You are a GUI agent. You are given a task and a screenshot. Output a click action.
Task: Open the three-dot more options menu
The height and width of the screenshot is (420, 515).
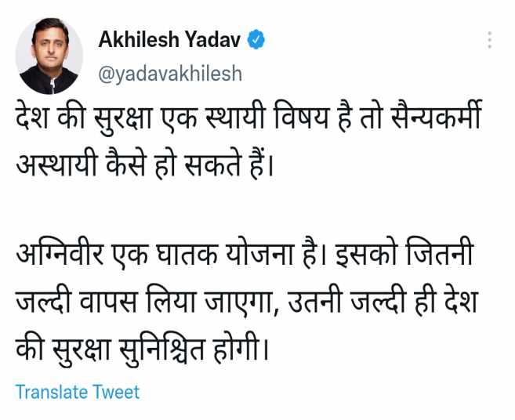click(x=489, y=40)
